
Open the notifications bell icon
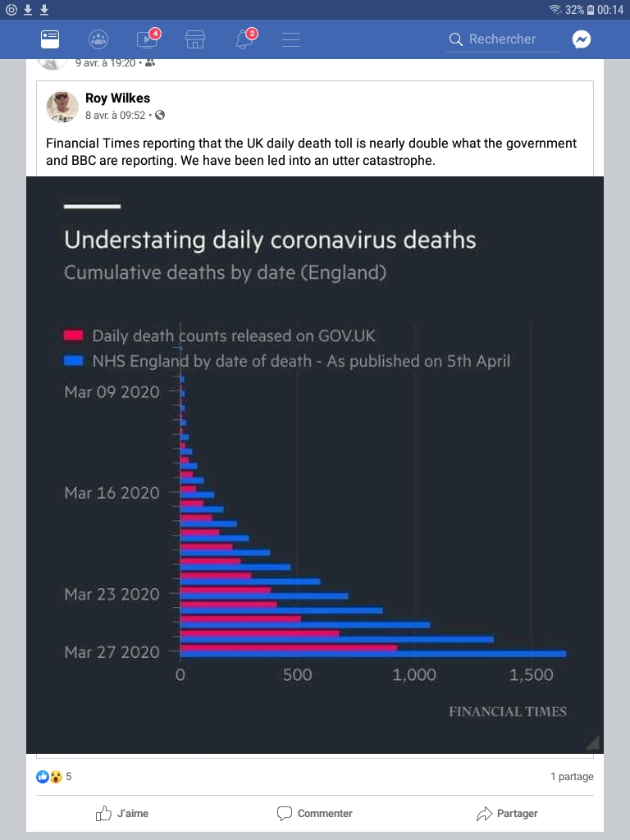tap(244, 39)
